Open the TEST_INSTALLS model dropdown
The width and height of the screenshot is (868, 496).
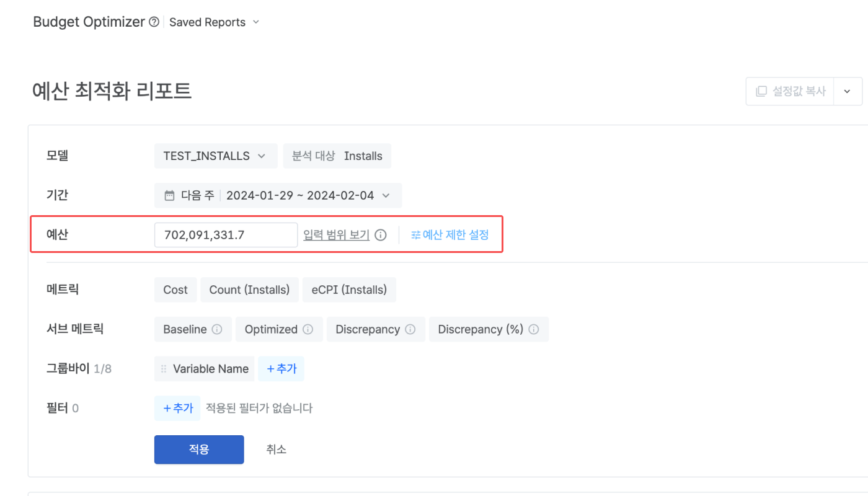click(216, 156)
